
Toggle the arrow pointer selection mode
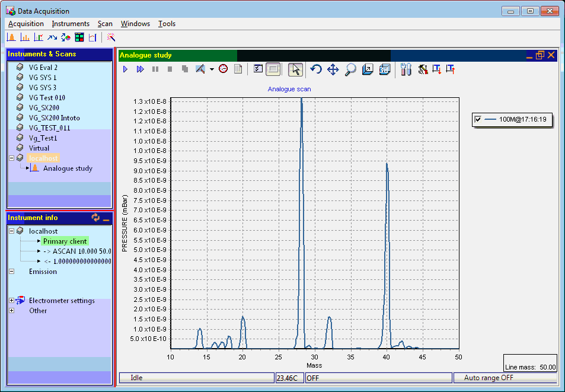pyautogui.click(x=296, y=69)
